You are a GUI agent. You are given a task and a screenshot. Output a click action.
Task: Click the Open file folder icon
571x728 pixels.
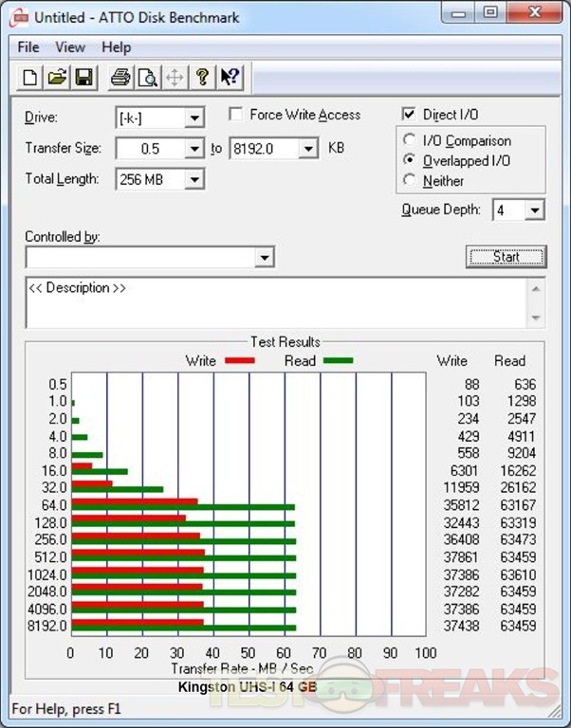click(57, 78)
